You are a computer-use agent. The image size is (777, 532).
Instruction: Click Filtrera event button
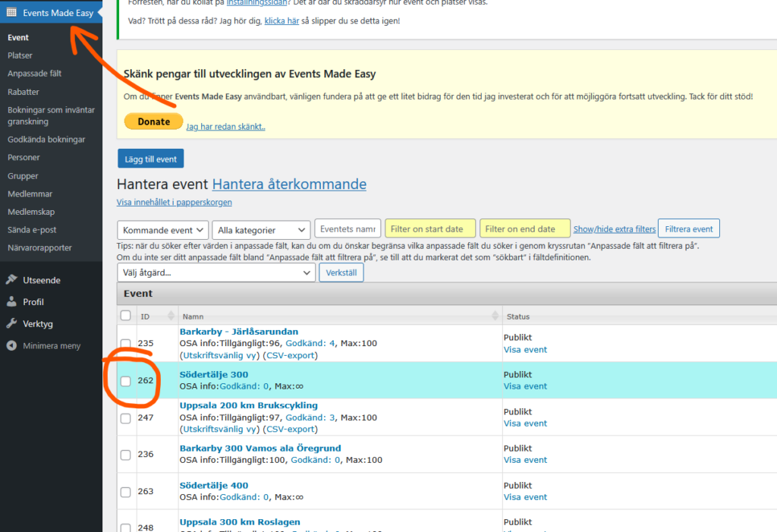[689, 229]
